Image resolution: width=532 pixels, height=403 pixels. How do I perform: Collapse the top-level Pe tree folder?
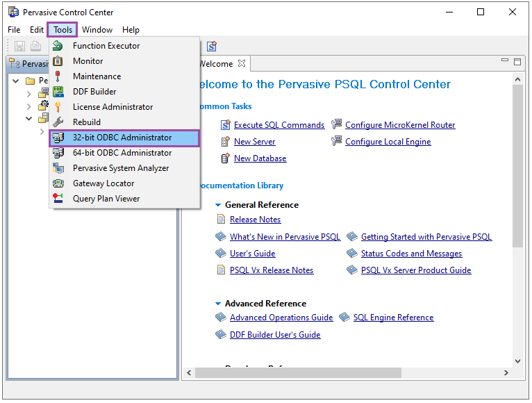click(15, 81)
